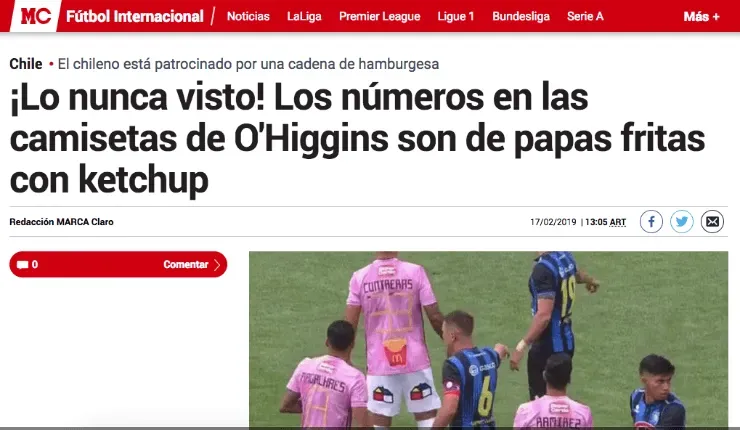Open the Premier League section

(379, 17)
